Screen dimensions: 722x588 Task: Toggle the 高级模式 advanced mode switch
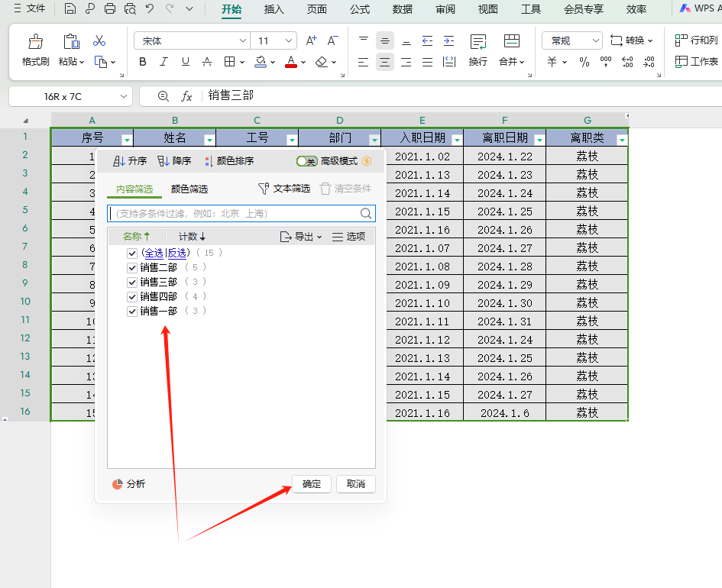point(306,160)
